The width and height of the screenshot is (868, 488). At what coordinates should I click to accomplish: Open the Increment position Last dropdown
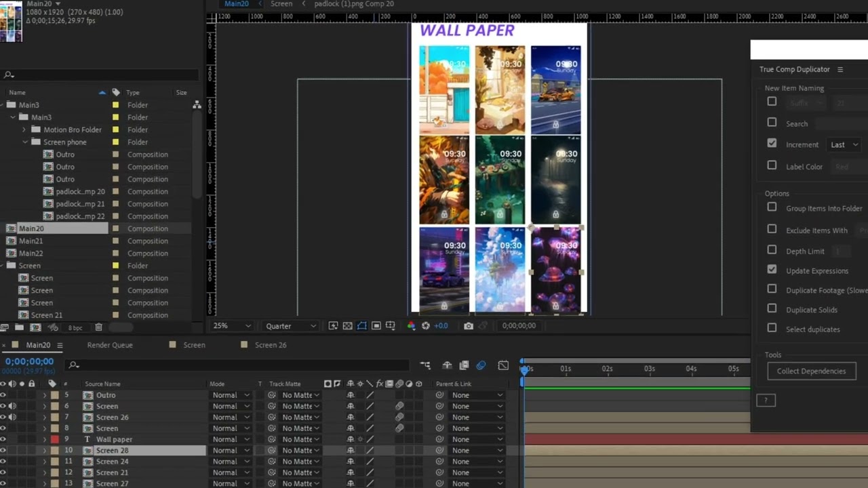tap(844, 144)
